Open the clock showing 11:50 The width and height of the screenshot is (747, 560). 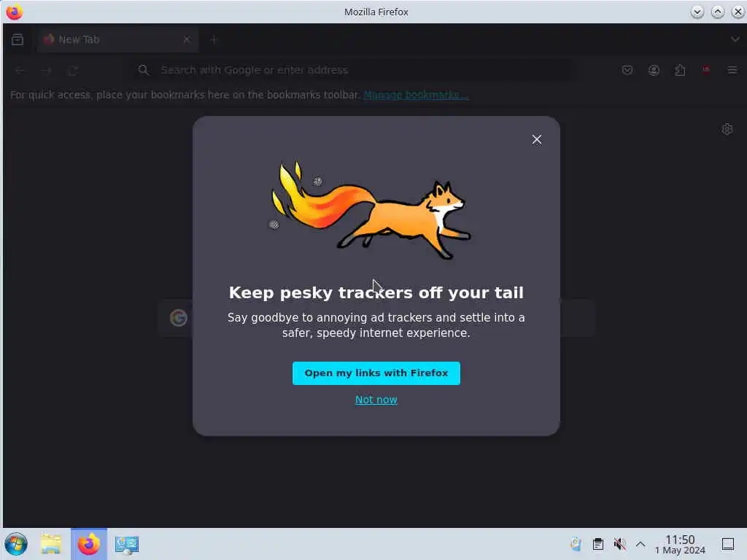[x=680, y=544]
